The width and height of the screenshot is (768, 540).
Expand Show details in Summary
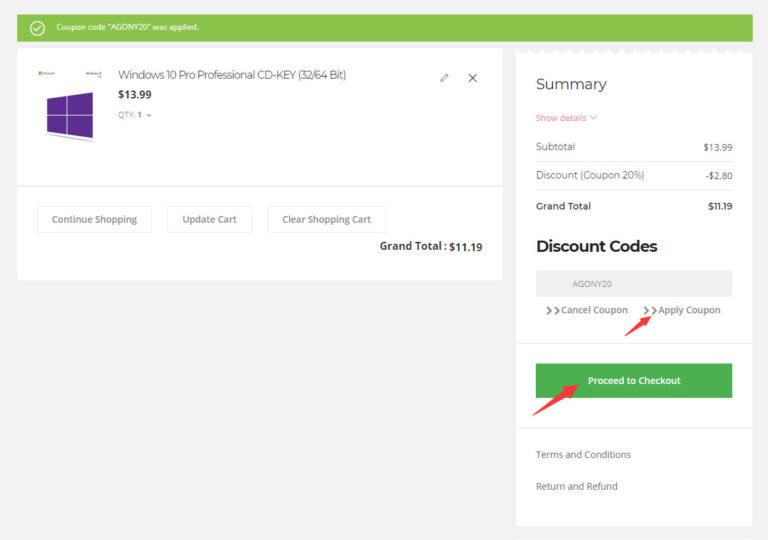click(566, 118)
